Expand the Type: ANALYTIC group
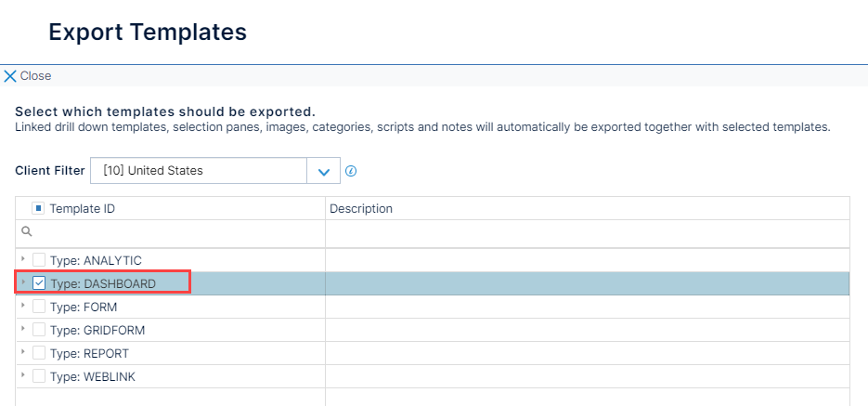The image size is (868, 406). tap(22, 258)
